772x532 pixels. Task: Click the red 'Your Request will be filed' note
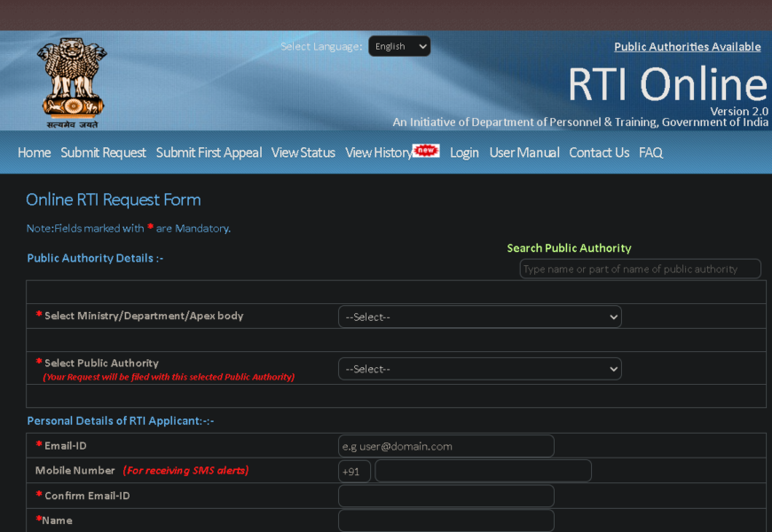169,377
